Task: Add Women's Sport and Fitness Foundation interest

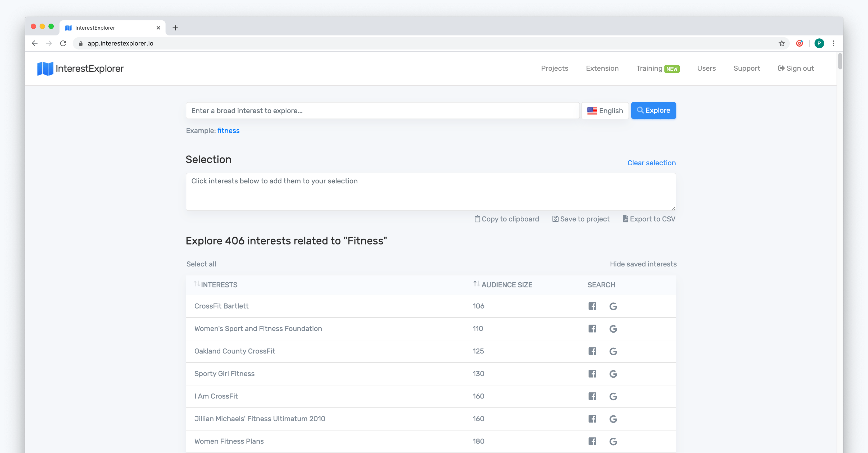Action: click(258, 329)
